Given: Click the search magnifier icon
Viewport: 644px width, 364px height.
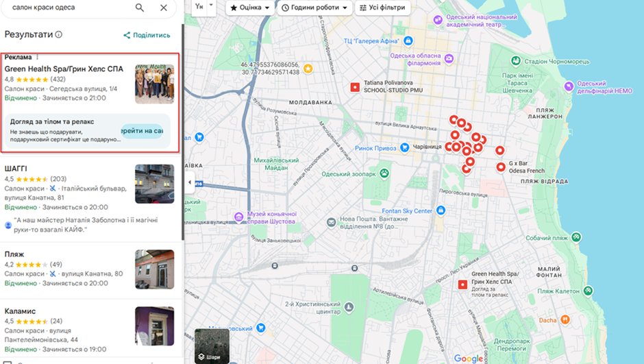Looking at the screenshot, I should point(140,8).
